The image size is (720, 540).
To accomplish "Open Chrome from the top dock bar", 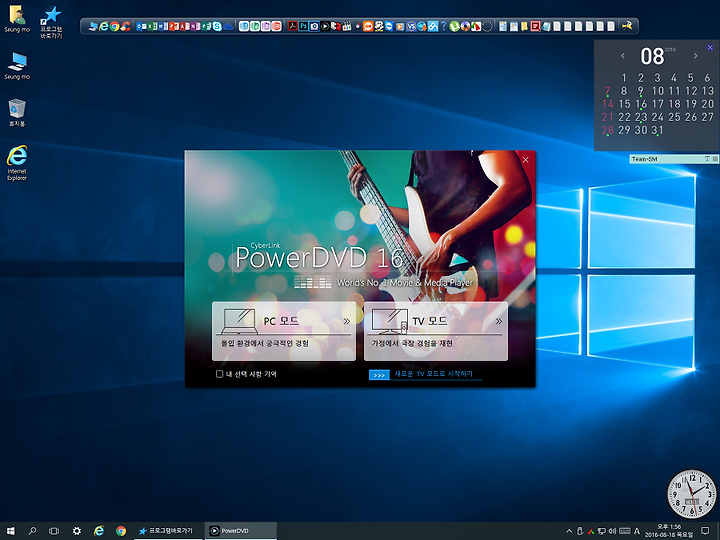I will coord(114,26).
